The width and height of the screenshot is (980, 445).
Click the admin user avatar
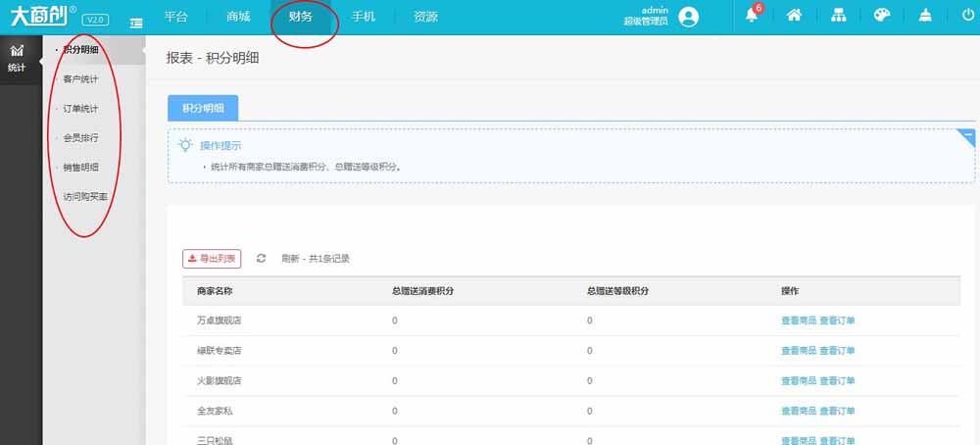click(x=689, y=17)
